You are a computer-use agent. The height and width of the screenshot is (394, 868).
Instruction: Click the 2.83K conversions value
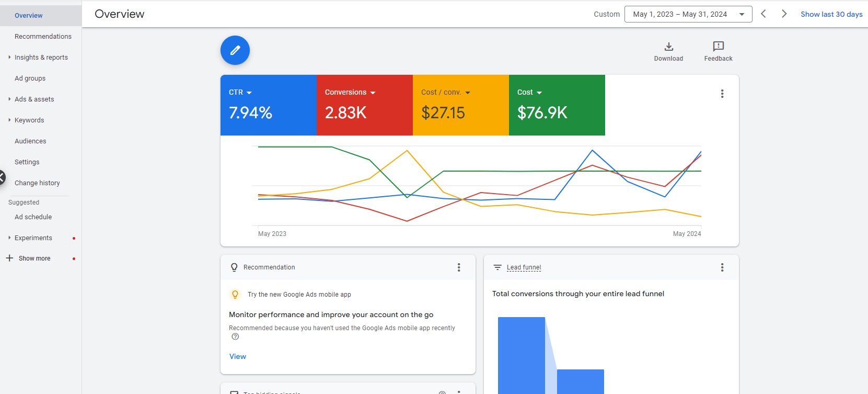(345, 112)
